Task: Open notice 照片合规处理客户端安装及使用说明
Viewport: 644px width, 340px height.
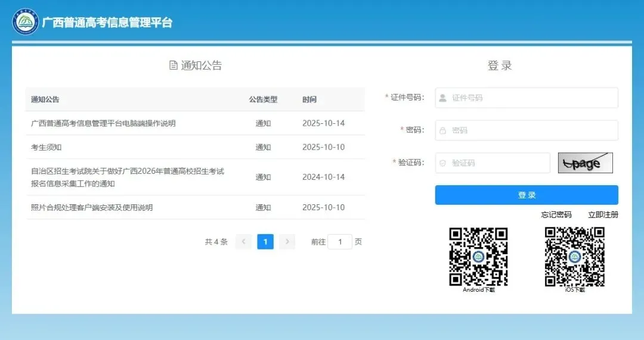Action: coord(92,208)
